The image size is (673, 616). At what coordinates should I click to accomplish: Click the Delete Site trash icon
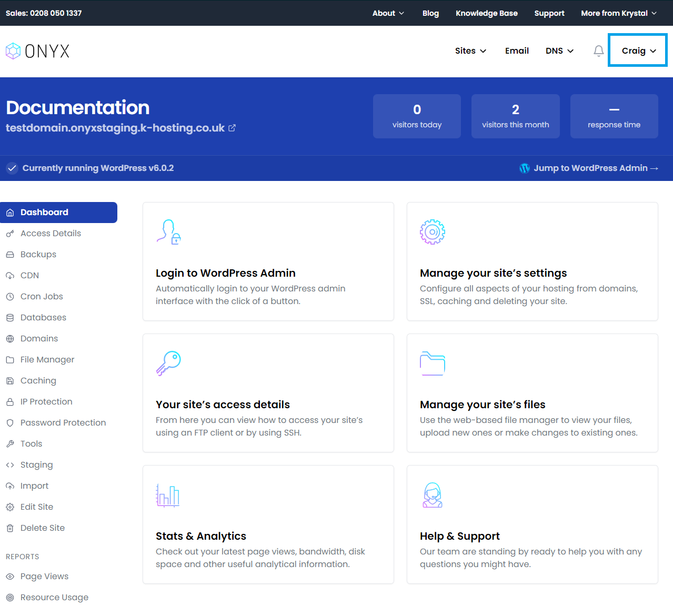coord(10,528)
